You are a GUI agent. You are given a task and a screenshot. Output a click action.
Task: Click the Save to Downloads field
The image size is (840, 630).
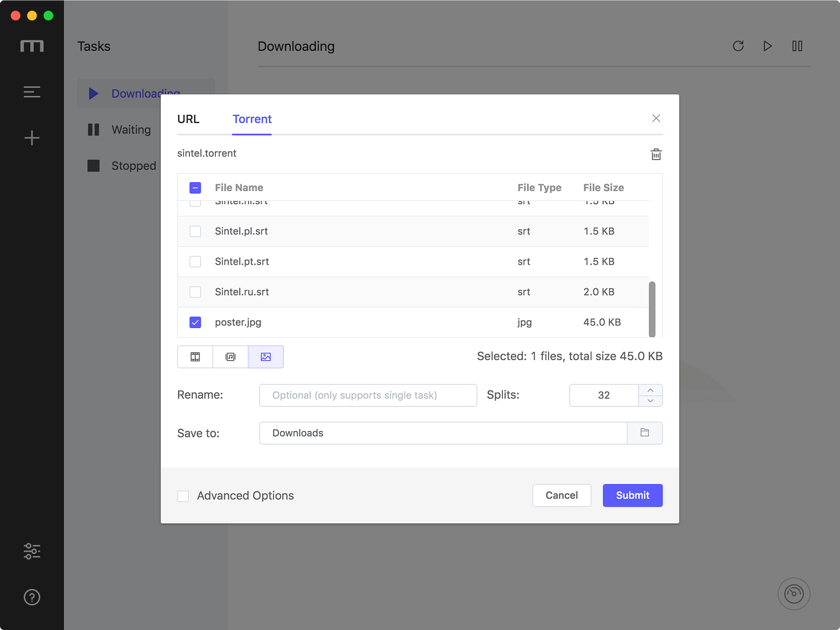pyautogui.click(x=444, y=433)
